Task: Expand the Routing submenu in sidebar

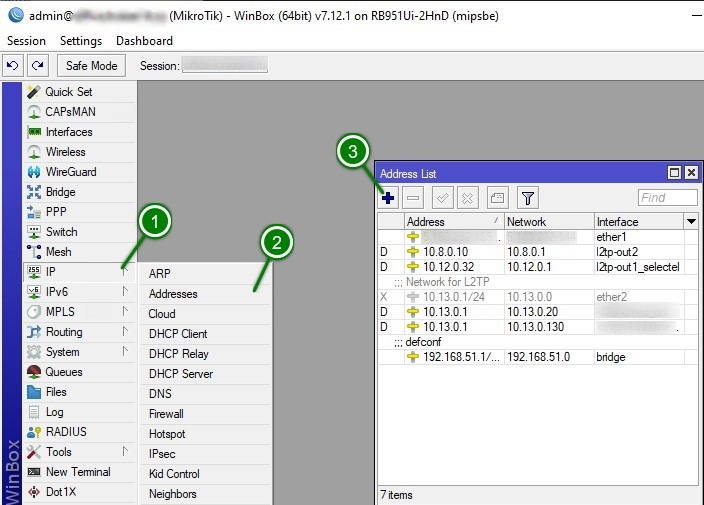Action: [x=64, y=332]
